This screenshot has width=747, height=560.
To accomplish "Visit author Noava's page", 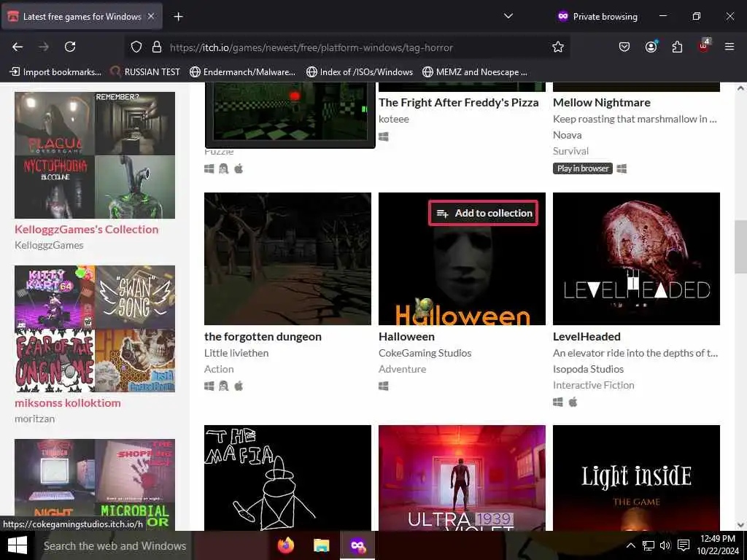I will (567, 135).
